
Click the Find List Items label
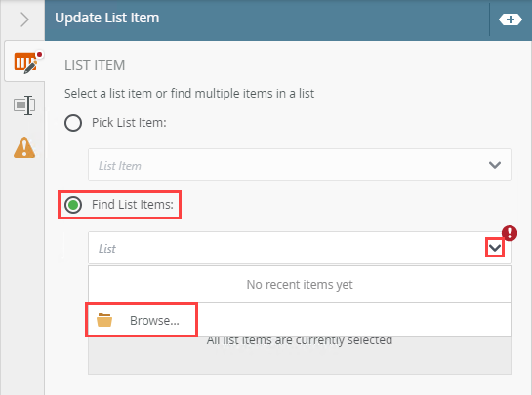pyautogui.click(x=133, y=205)
